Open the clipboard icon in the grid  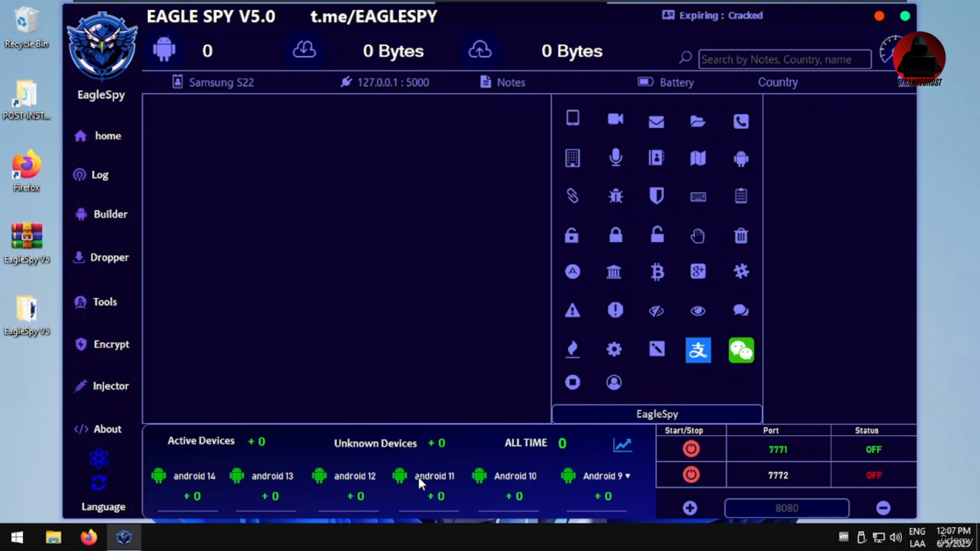click(741, 195)
